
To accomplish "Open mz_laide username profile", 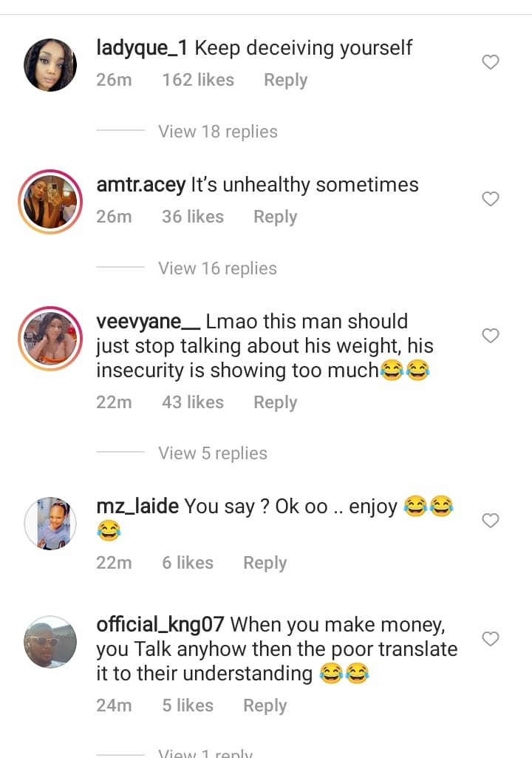I will pyautogui.click(x=137, y=507).
